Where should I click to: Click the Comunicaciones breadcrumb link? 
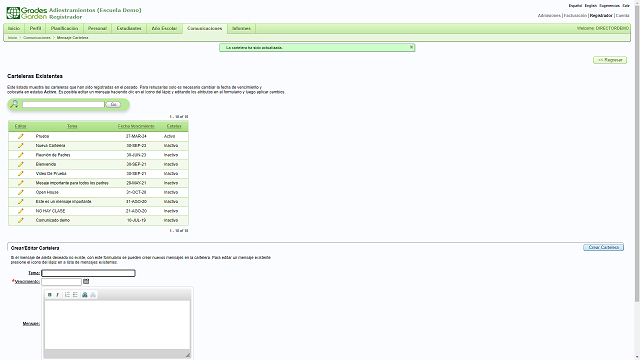pyautogui.click(x=37, y=38)
